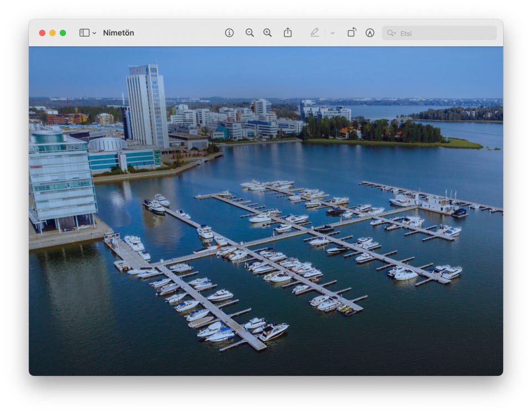
Task: Show the image info inspector
Action: [x=229, y=33]
